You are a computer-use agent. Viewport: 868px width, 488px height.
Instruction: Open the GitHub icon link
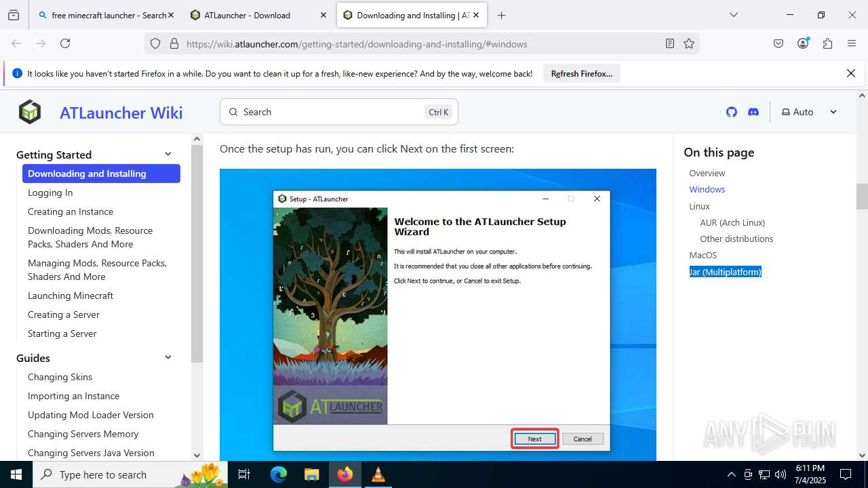(x=731, y=112)
